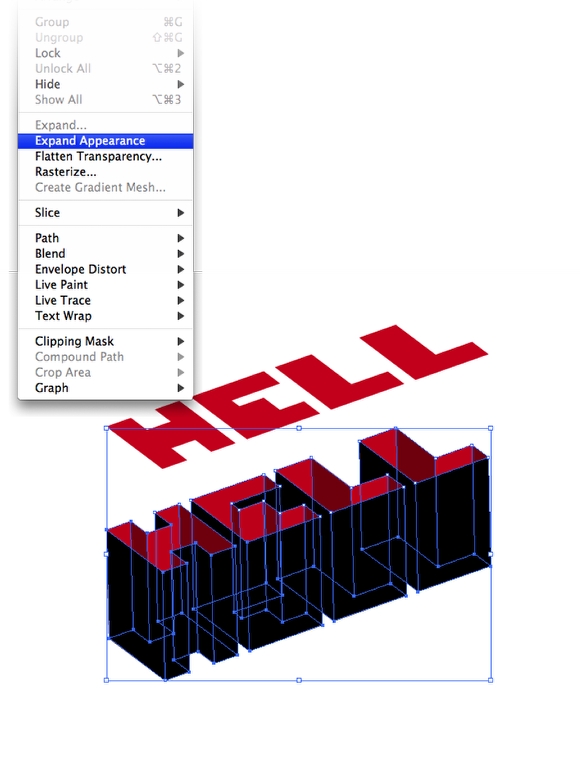Open the Text Wrap submenu

click(105, 316)
